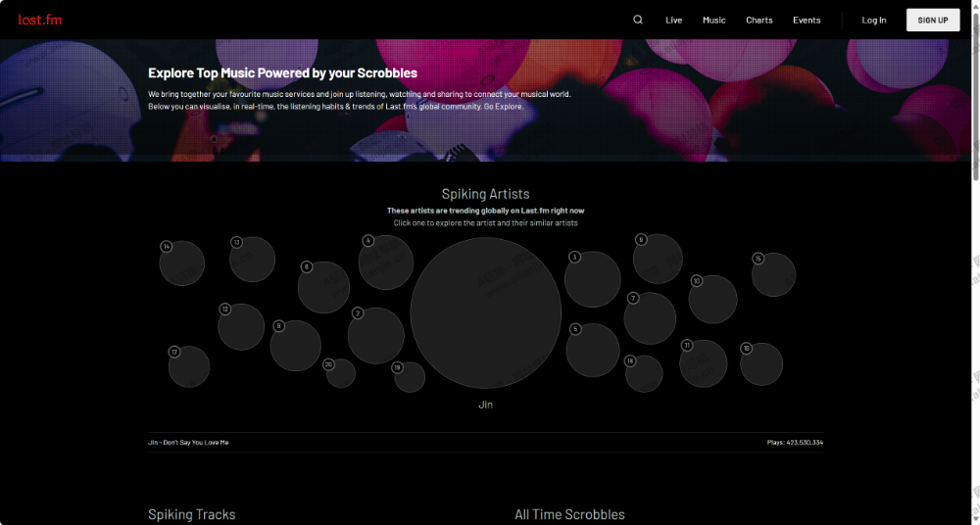The width and height of the screenshot is (980, 525).
Task: Select spiking artist bubble number 2
Action: click(376, 336)
